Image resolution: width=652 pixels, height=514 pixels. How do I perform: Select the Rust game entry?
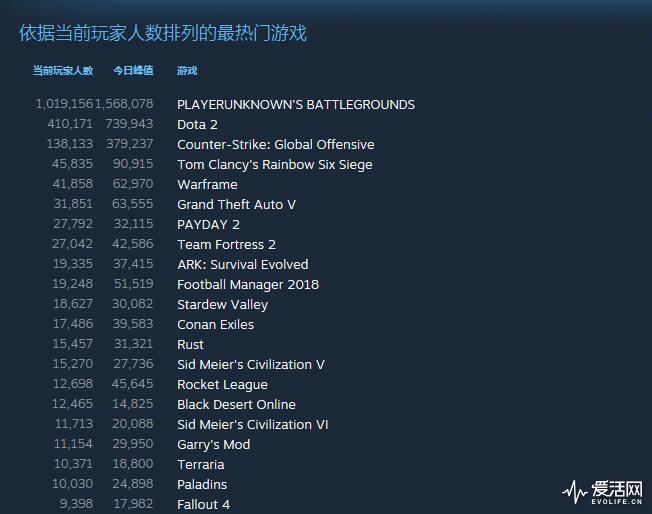point(190,344)
